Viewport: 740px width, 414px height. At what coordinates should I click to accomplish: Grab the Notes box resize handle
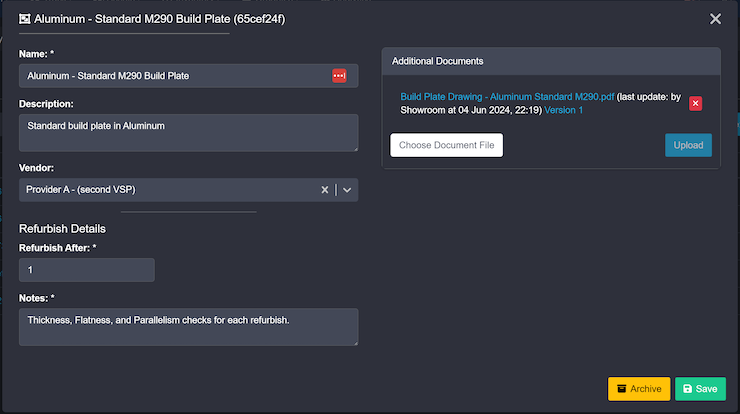coord(354,342)
